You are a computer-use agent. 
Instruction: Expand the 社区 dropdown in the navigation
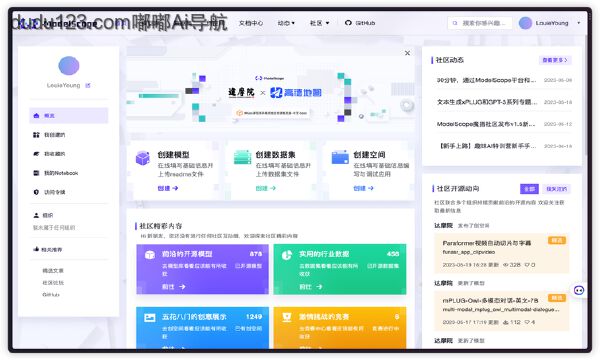(x=320, y=23)
